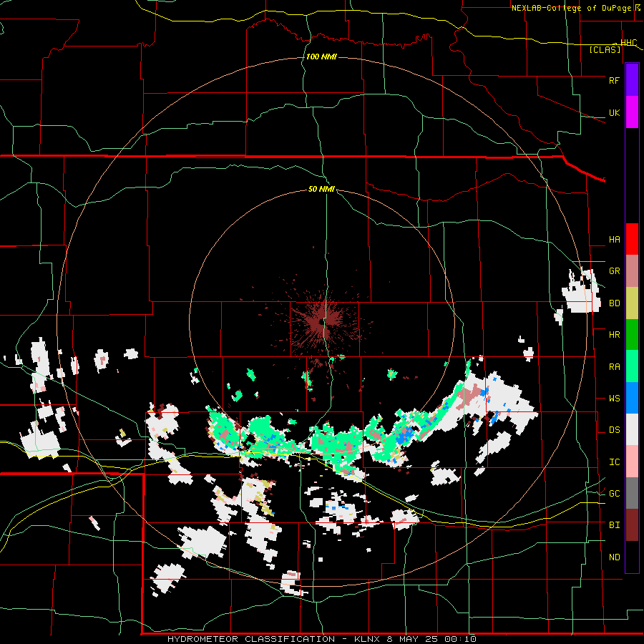Click the 100 NMI range ring label
Image resolution: width=644 pixels, height=644 pixels.
coord(321,57)
